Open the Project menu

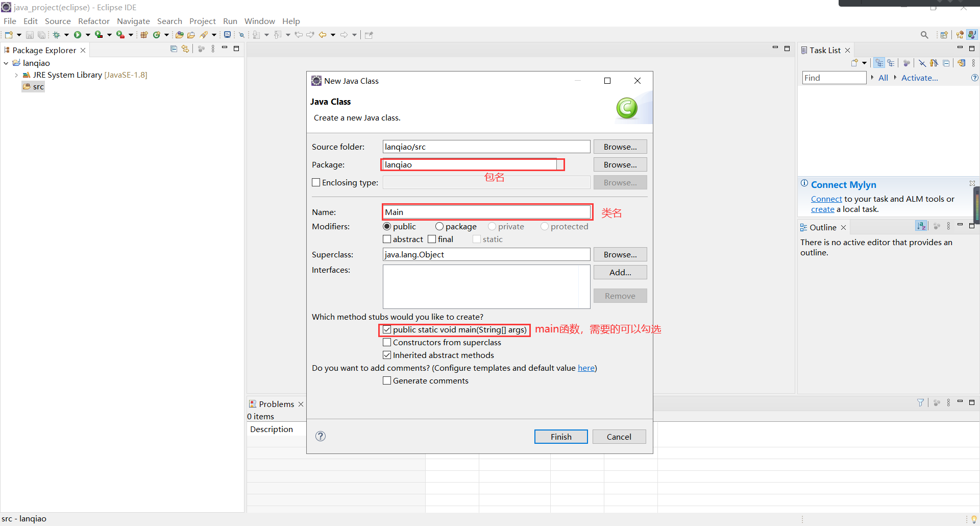202,21
